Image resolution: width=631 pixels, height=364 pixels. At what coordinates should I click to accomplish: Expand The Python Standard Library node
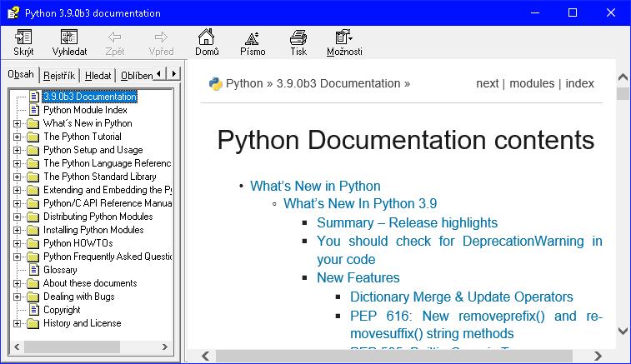(17, 177)
